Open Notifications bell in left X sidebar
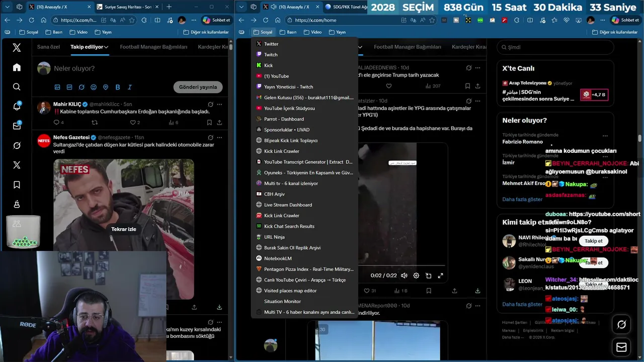This screenshot has width=644, height=362. (17, 106)
